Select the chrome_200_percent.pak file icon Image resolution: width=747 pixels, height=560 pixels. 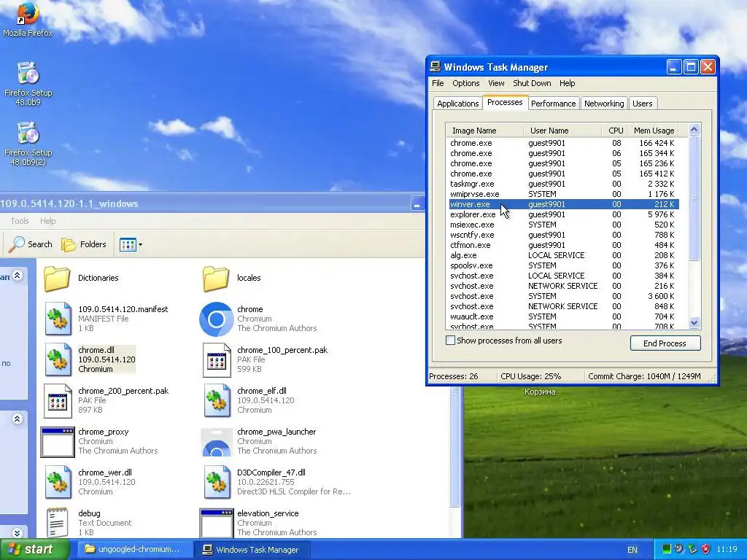(x=58, y=400)
